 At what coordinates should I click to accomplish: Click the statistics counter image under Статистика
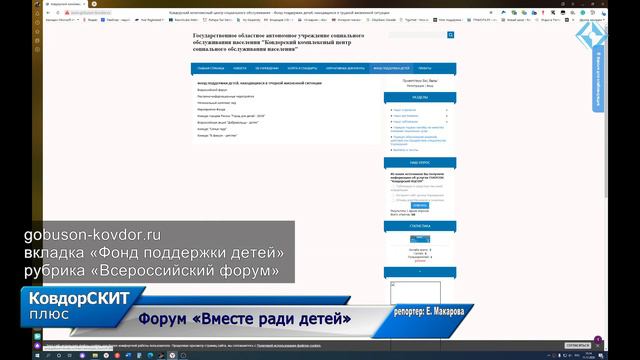[x=420, y=239]
